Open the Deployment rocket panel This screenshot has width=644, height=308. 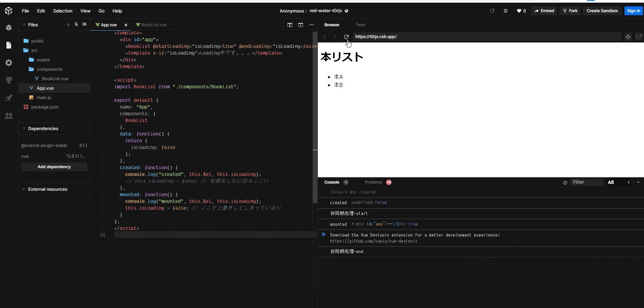(9, 98)
